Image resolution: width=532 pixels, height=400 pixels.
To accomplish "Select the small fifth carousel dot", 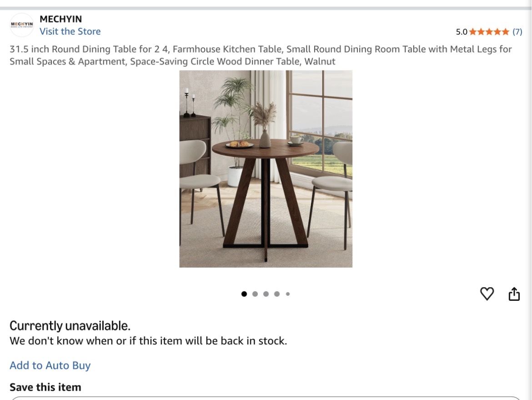I will 288,294.
